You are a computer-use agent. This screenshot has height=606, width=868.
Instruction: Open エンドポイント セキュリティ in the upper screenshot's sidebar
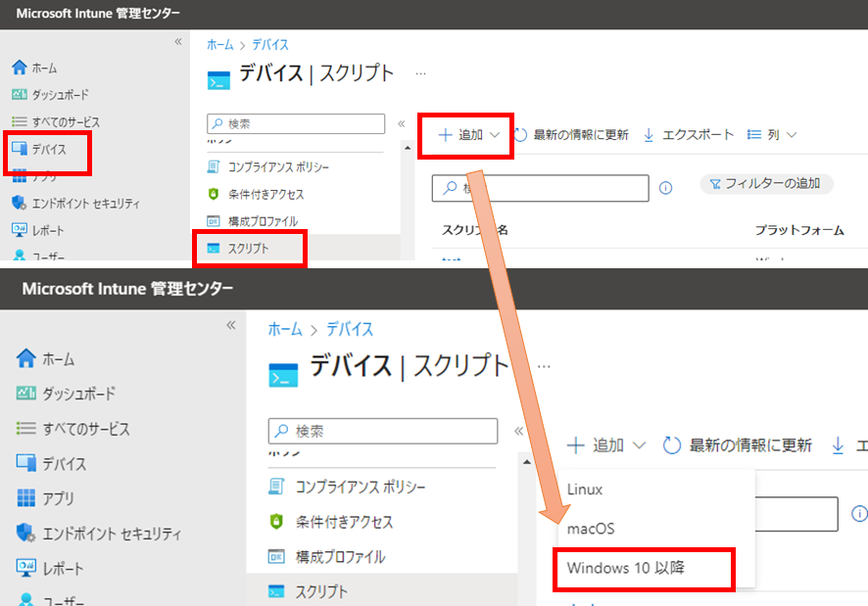click(x=75, y=203)
